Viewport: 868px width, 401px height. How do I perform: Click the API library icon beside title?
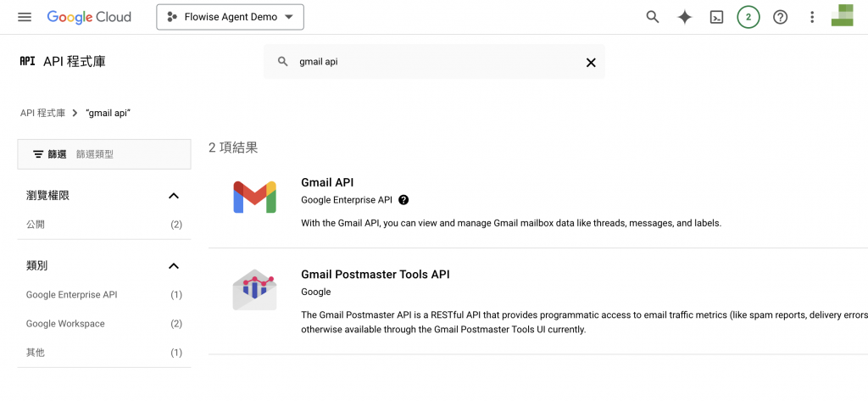[x=27, y=61]
